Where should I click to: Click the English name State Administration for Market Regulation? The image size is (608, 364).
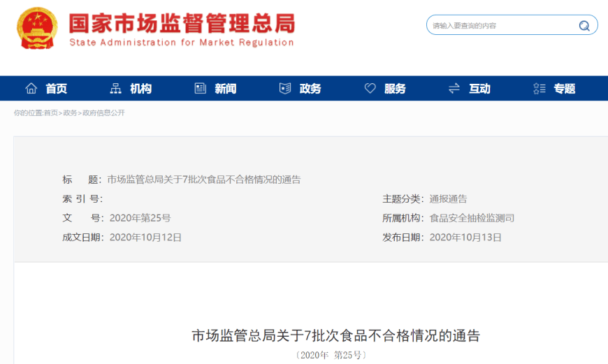coord(182,43)
